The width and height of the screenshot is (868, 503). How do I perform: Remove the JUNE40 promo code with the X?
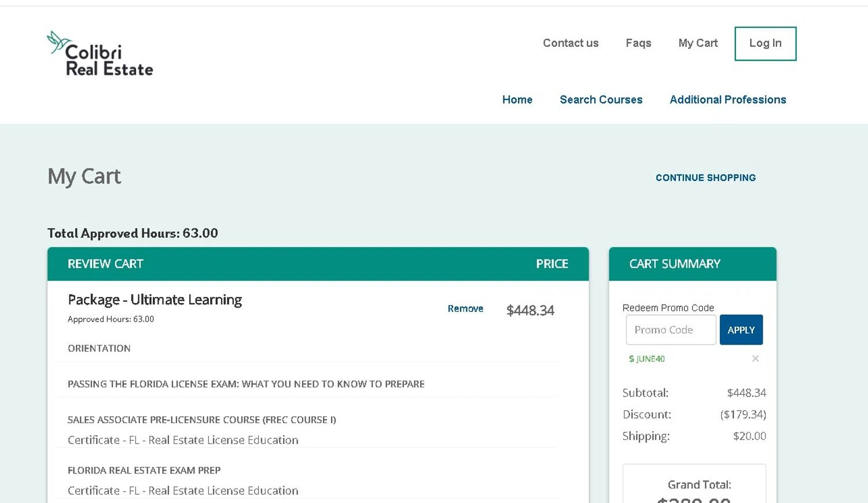point(755,358)
